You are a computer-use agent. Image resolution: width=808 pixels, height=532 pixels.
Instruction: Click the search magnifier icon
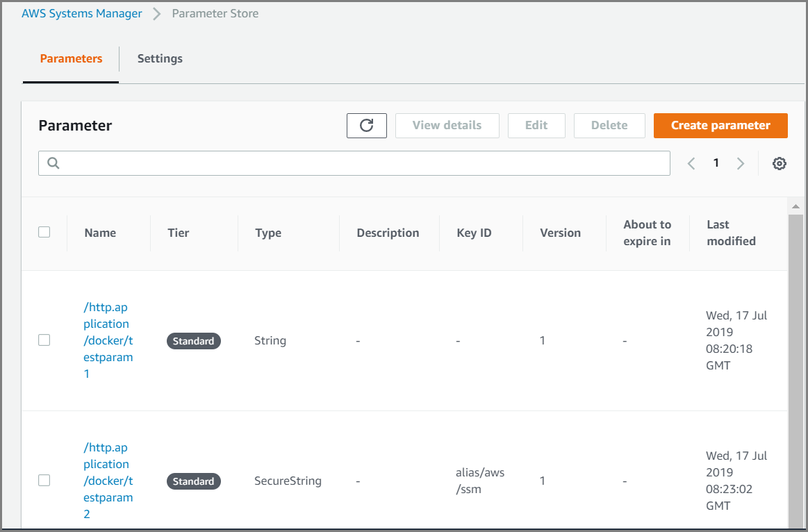point(53,163)
